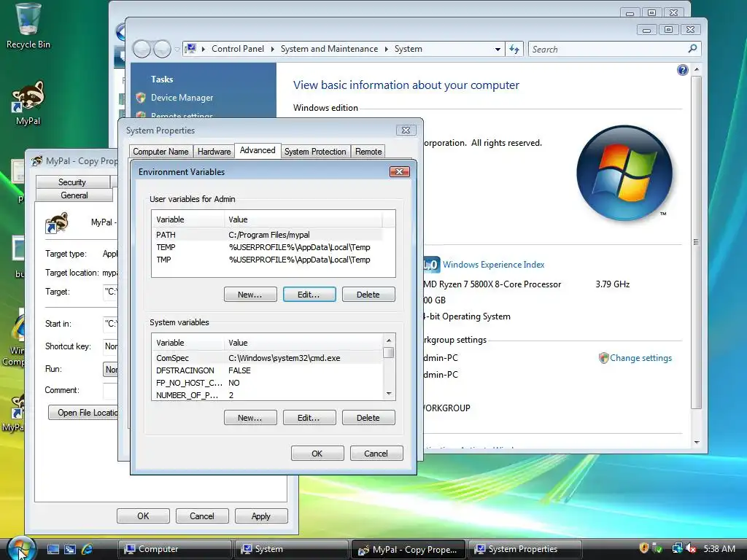The width and height of the screenshot is (747, 560).
Task: Close the System Properties dialog
Action: click(406, 130)
